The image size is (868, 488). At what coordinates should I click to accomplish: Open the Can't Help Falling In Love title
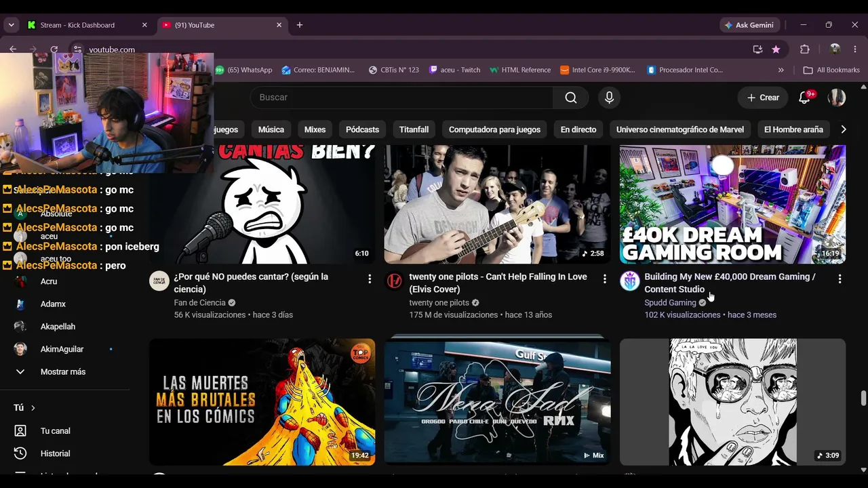point(498,283)
